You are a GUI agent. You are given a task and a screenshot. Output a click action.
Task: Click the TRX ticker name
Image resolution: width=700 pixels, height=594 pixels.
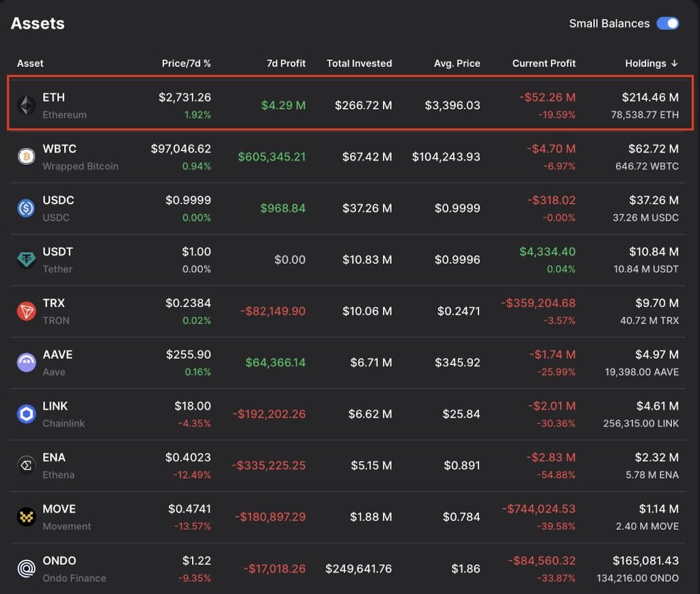[x=53, y=303]
